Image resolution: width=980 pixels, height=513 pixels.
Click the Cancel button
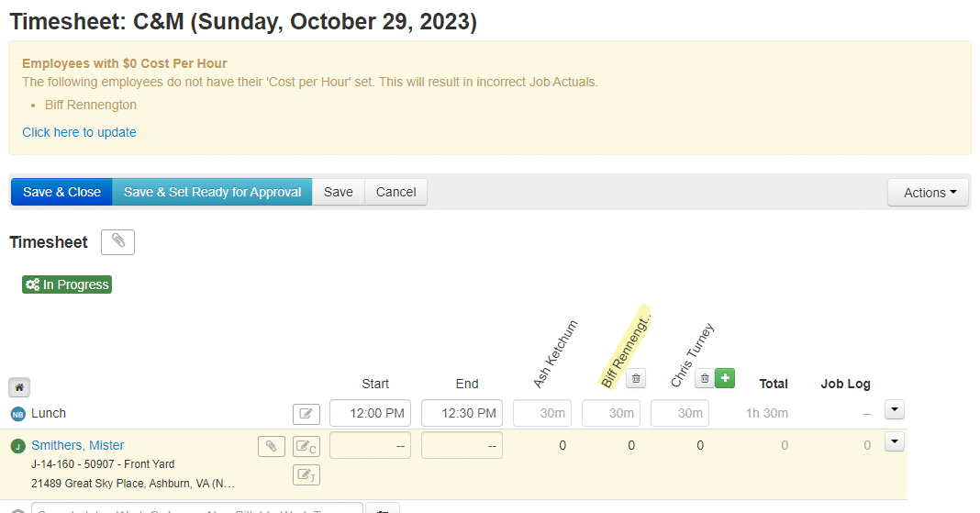pos(395,192)
